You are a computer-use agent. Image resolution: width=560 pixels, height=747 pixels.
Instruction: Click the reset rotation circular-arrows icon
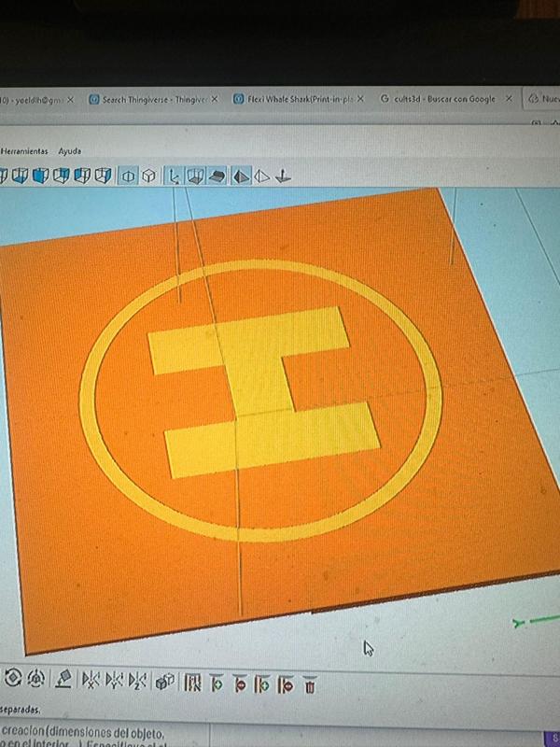click(13, 677)
